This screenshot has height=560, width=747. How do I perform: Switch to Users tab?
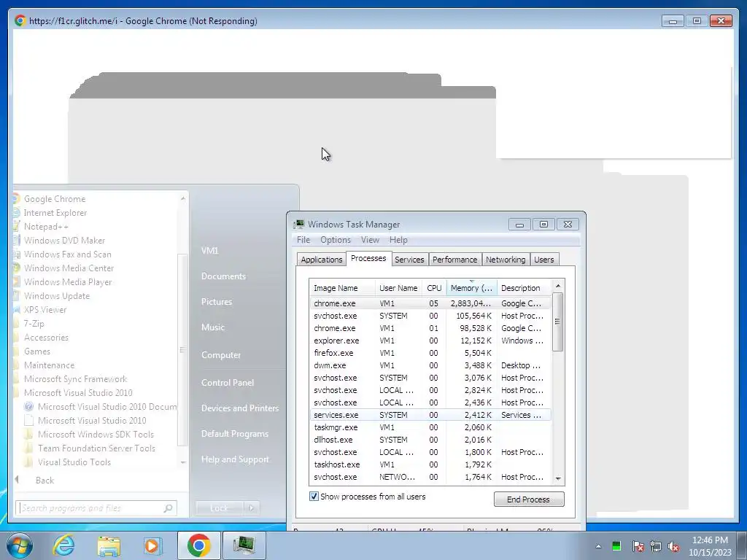tap(543, 260)
